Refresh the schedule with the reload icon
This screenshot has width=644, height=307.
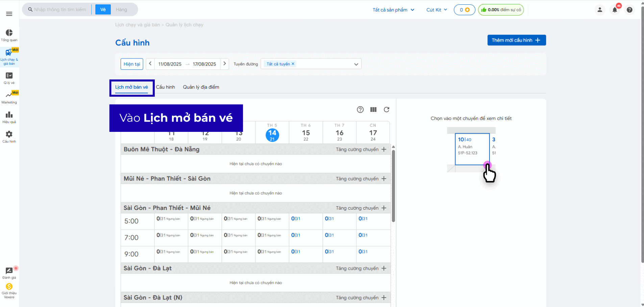pyautogui.click(x=387, y=110)
